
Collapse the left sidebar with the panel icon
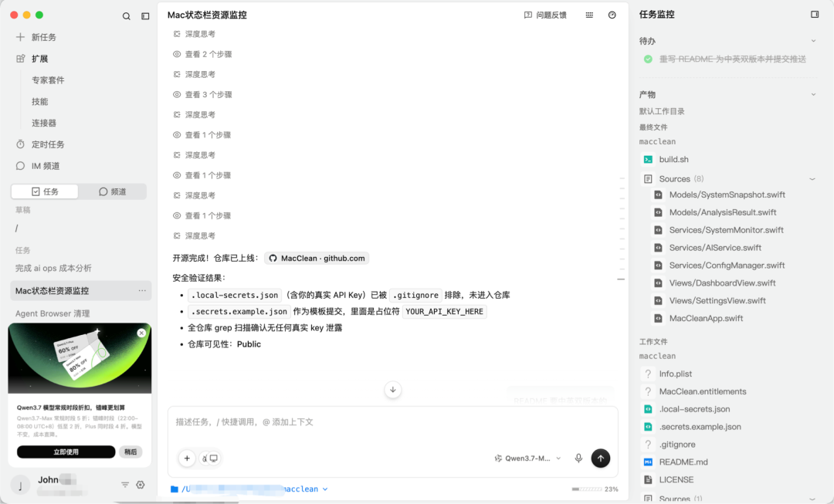(145, 16)
